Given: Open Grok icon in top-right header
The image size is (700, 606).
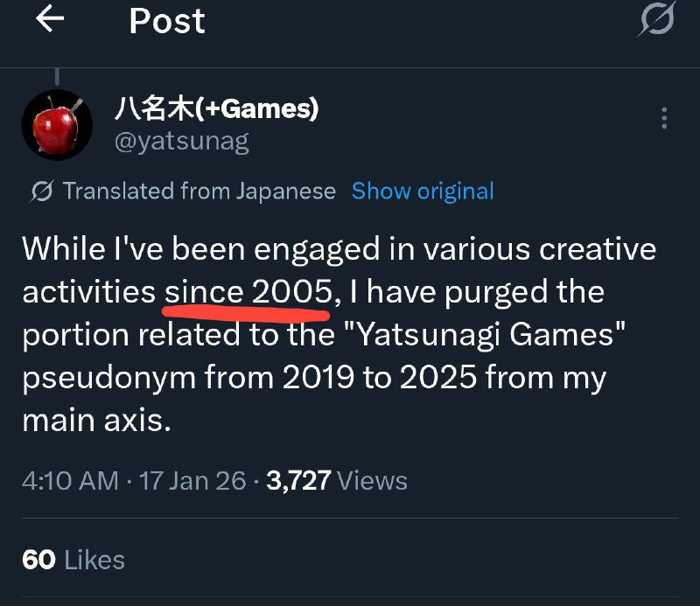Looking at the screenshot, I should 656,21.
